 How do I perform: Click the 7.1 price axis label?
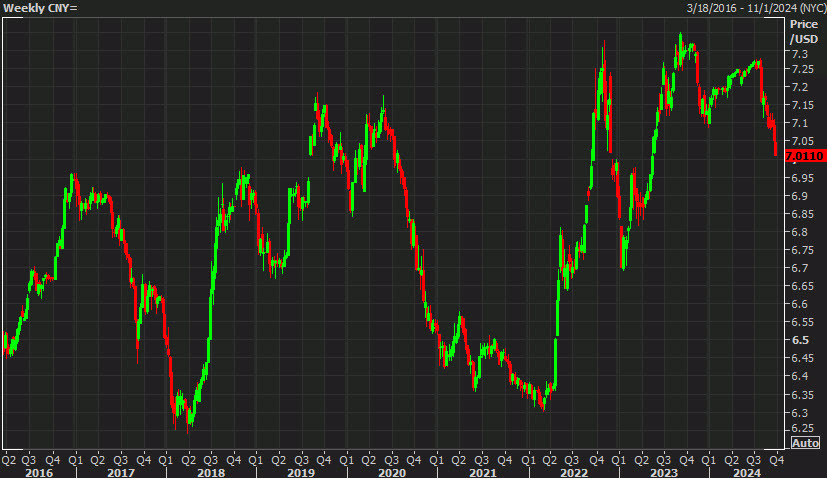800,123
